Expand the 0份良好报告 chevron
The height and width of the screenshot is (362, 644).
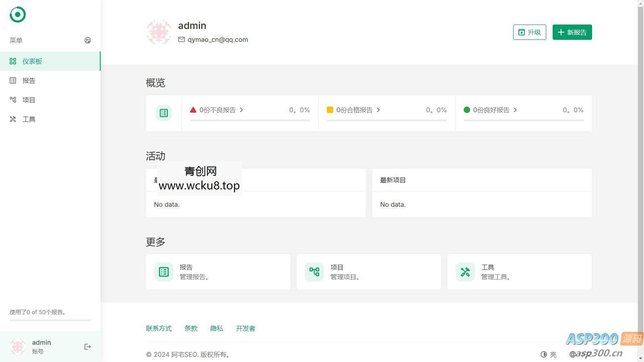(x=516, y=110)
